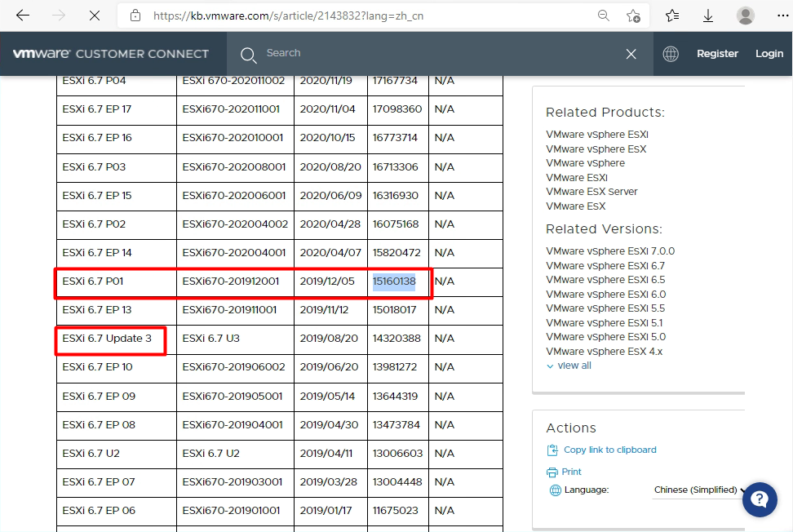Open the browser zoom control icon
The width and height of the screenshot is (793, 532).
[604, 16]
